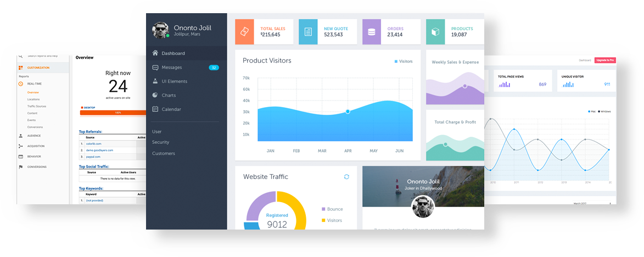
Task: Expand the Acquisition reports section
Action: coord(36,146)
